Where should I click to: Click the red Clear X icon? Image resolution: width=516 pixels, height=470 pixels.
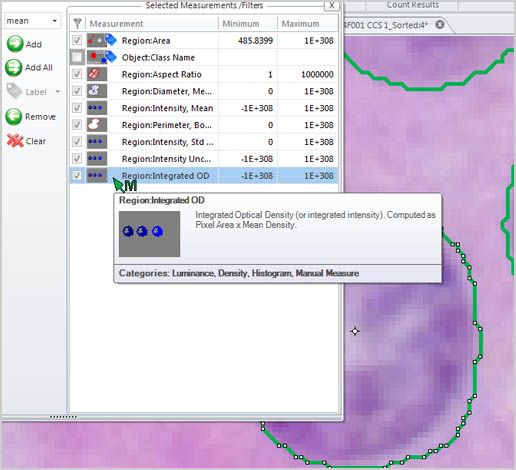click(15, 141)
